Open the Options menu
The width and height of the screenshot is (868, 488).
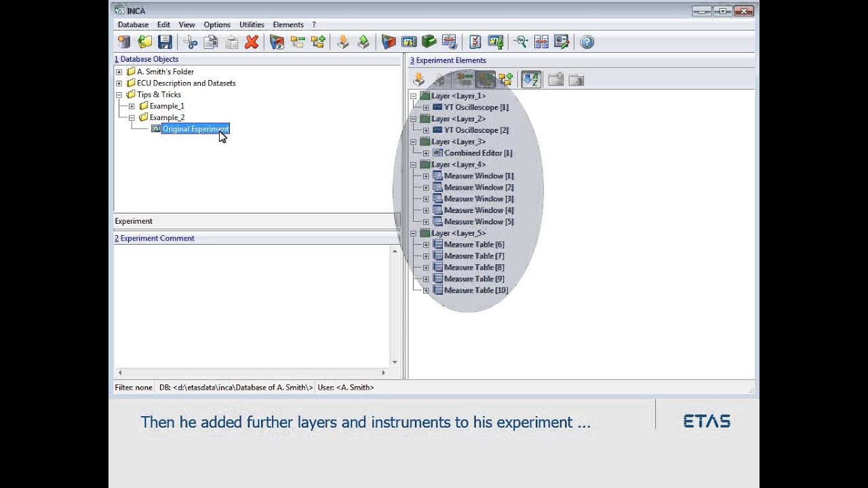click(217, 25)
